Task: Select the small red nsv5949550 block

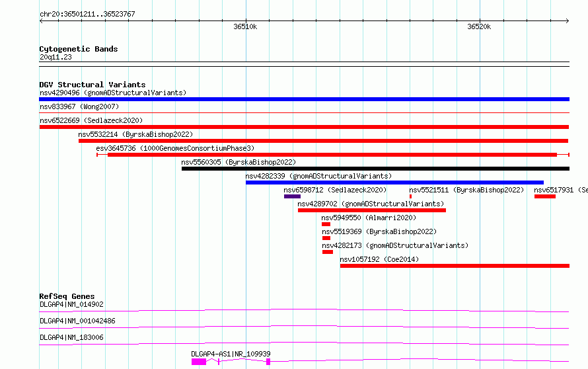Action: tap(326, 224)
